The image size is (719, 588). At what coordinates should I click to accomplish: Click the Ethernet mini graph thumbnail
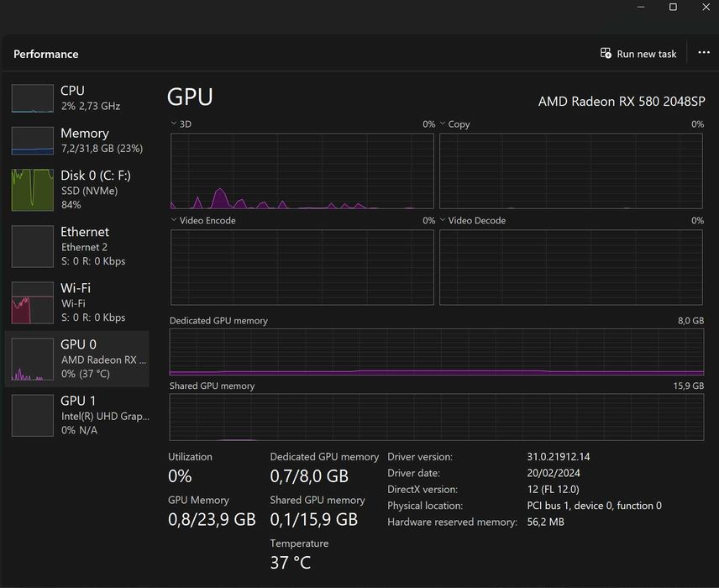(x=32, y=246)
